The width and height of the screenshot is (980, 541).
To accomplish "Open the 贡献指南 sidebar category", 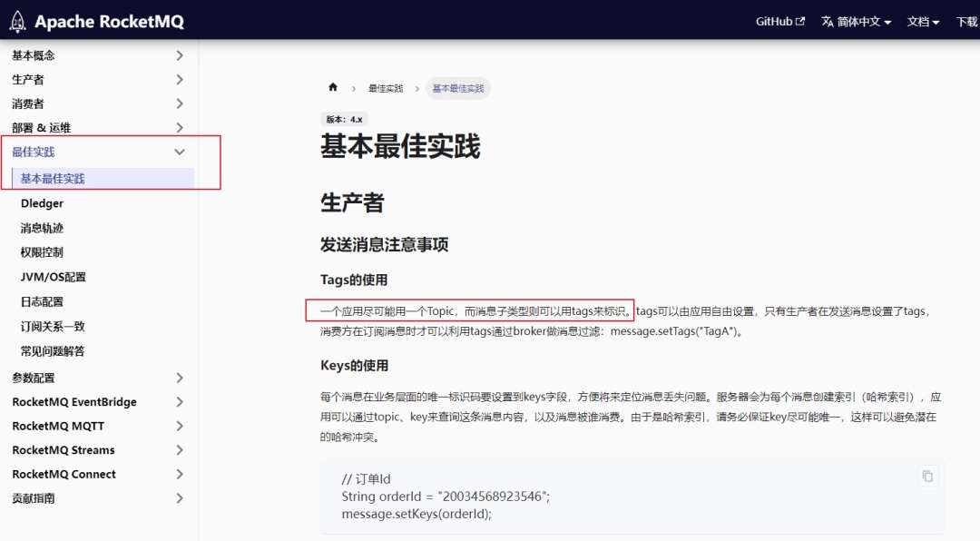I will 34,498.
